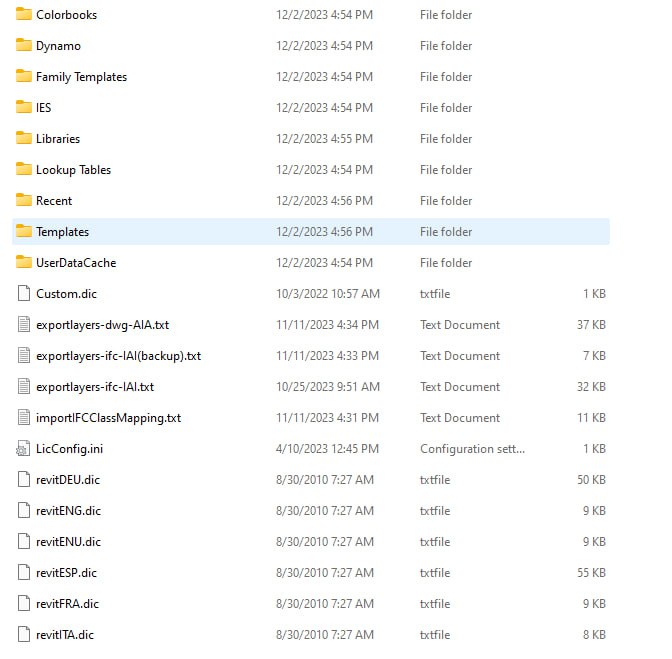Screen dimensions: 672x659
Task: Click the IES folder icon
Action: pos(24,107)
